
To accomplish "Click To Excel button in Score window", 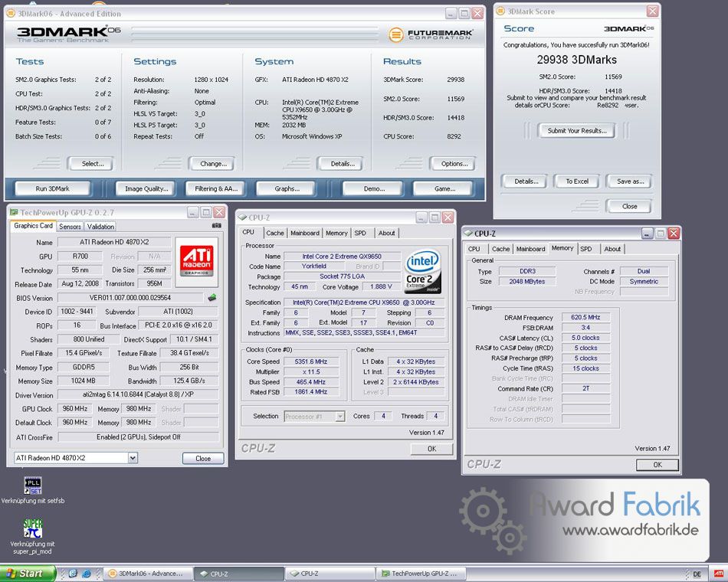I will [x=576, y=181].
